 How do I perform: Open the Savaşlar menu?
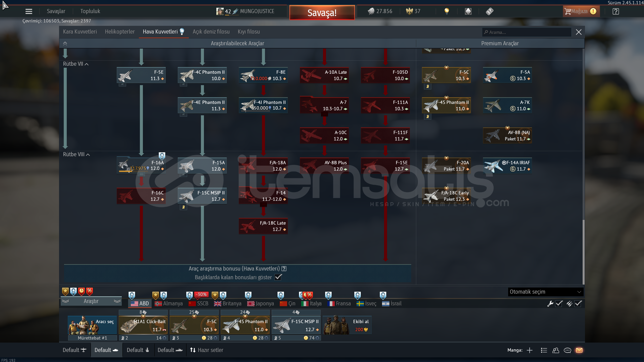tap(56, 11)
